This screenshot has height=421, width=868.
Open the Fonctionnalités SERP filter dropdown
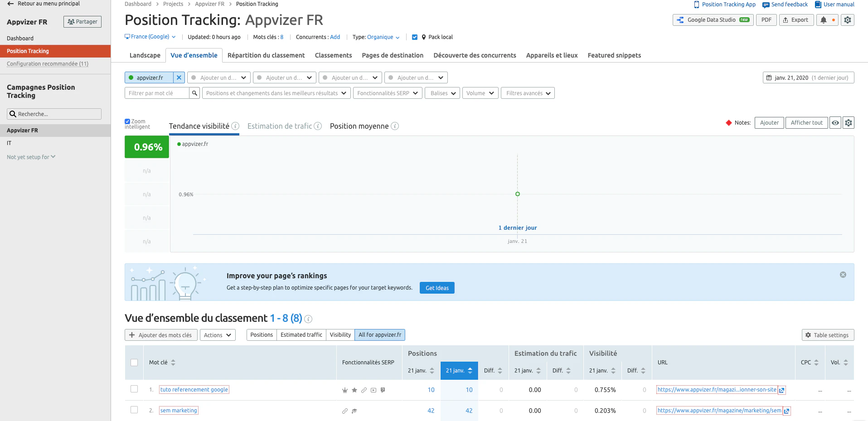coord(388,93)
